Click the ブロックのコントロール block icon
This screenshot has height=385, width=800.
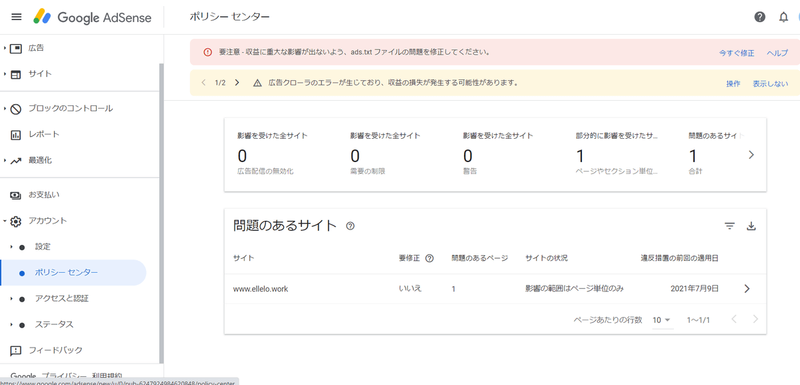pos(16,109)
